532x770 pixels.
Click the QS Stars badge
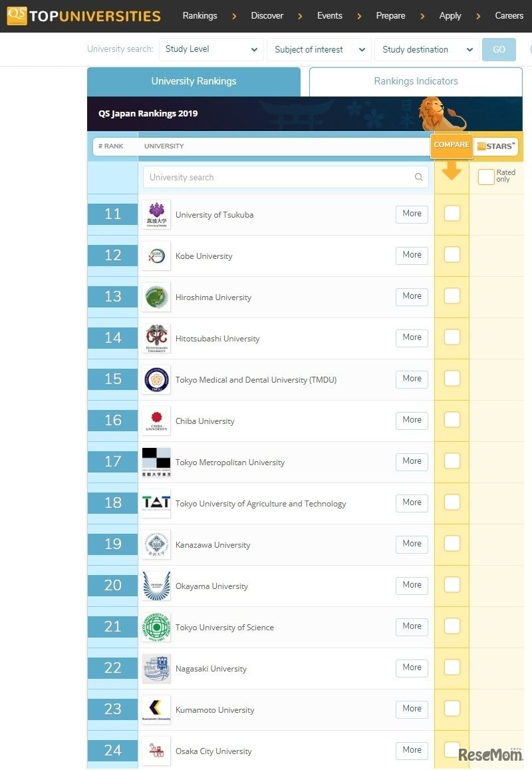(x=496, y=146)
